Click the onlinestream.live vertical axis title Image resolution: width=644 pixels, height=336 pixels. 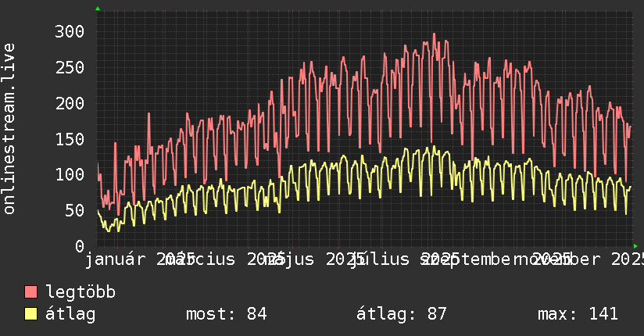[x=9, y=129]
